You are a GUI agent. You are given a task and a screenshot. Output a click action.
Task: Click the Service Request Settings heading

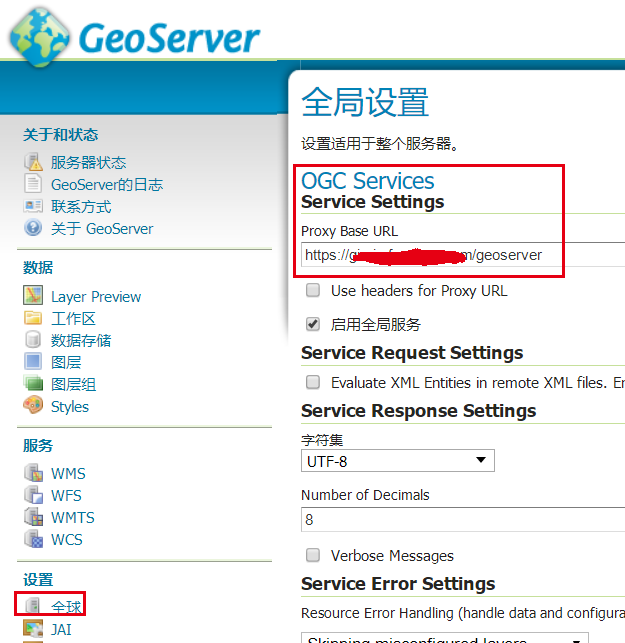[412, 353]
